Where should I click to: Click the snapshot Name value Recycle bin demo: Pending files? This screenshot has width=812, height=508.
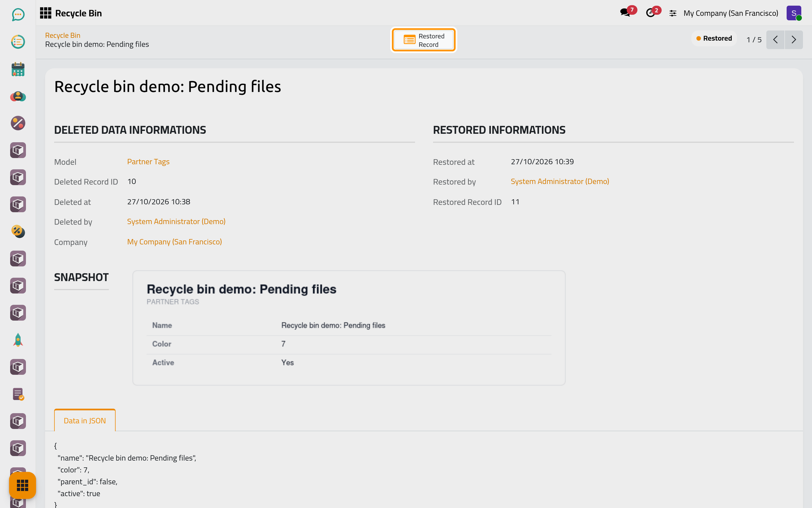tap(333, 326)
